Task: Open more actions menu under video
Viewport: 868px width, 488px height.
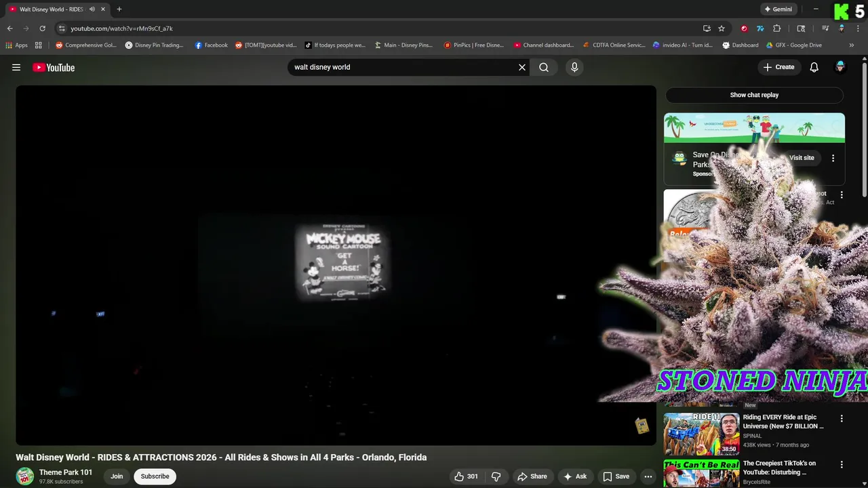Action: (x=648, y=476)
